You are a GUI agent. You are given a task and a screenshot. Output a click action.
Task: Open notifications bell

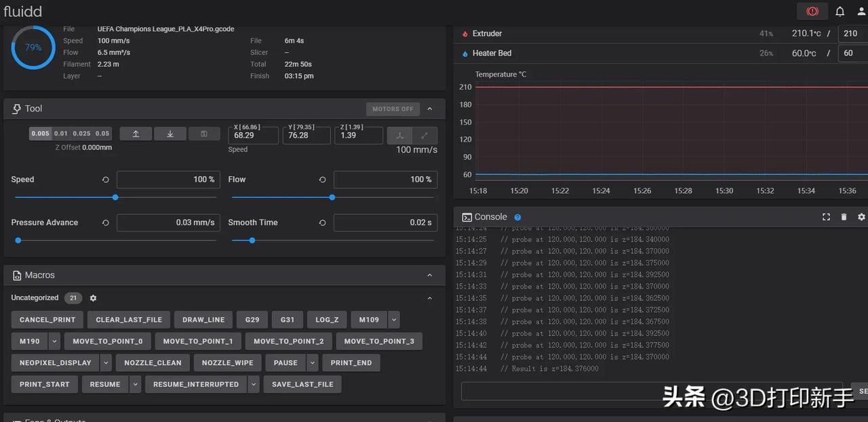pyautogui.click(x=840, y=12)
